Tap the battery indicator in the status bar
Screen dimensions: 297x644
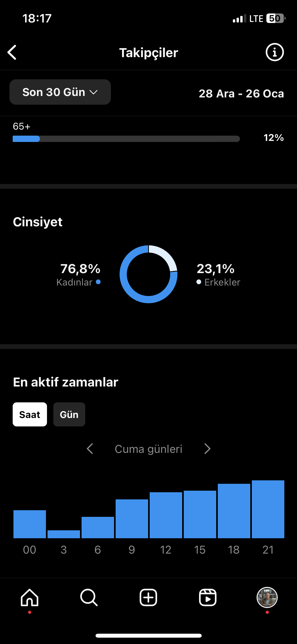click(x=276, y=19)
